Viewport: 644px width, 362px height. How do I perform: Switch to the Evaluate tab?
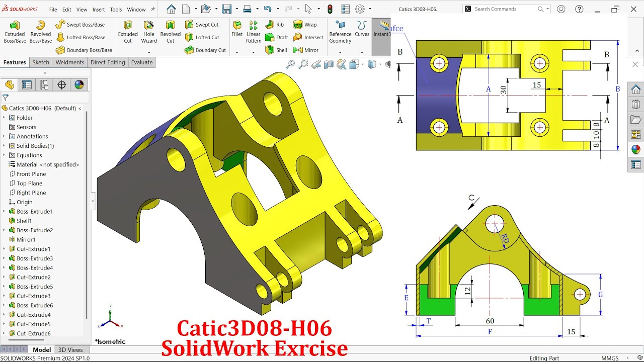click(142, 62)
